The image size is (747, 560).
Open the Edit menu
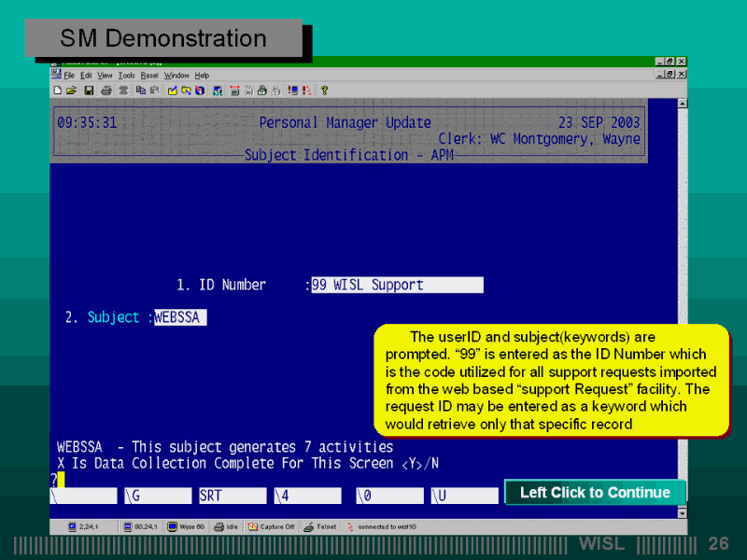[x=86, y=75]
